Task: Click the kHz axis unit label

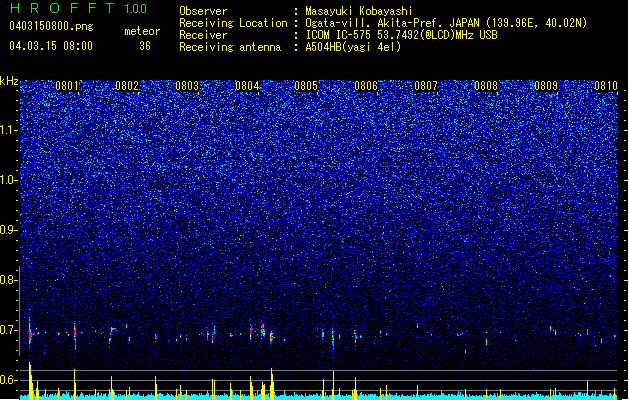Action: click(x=9, y=81)
